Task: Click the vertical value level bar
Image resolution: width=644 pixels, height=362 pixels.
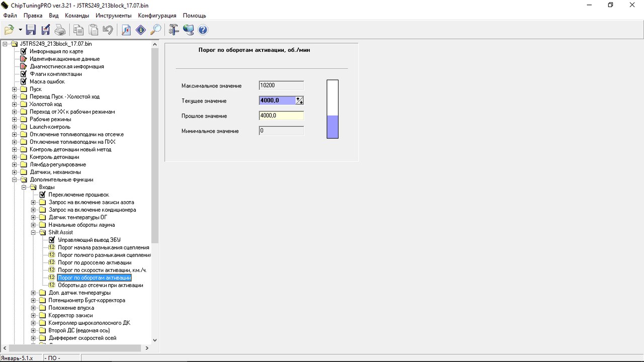Action: (333, 109)
